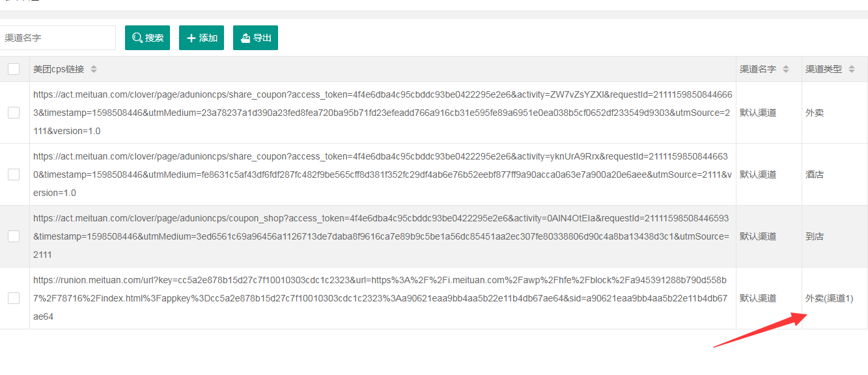Click the coupon_shop link cell
This screenshot has width=868, height=375.
click(383, 236)
